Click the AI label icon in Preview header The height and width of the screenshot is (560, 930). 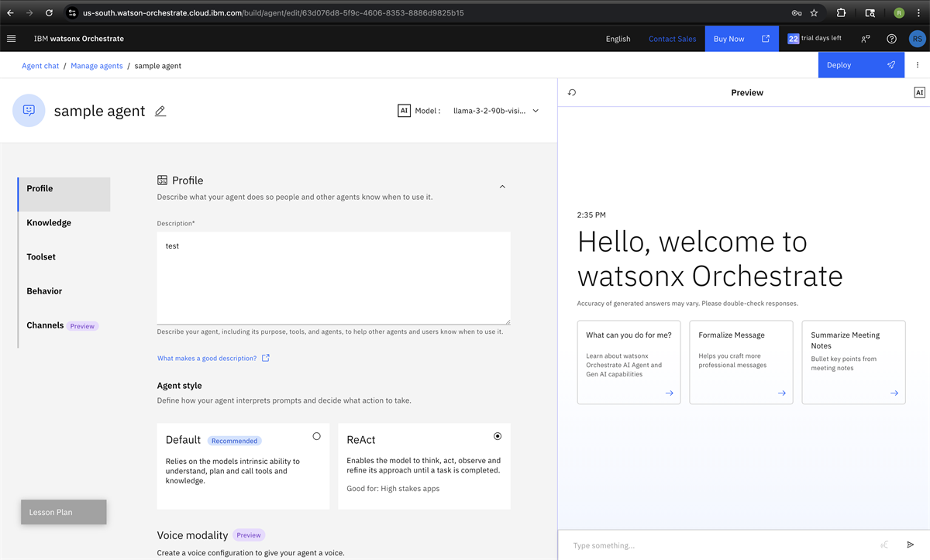coord(919,92)
